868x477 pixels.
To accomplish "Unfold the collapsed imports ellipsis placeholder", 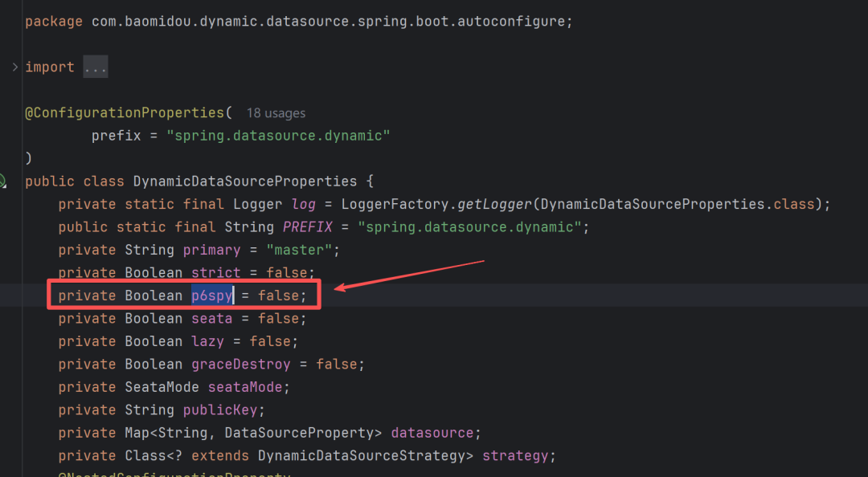I will coord(95,67).
